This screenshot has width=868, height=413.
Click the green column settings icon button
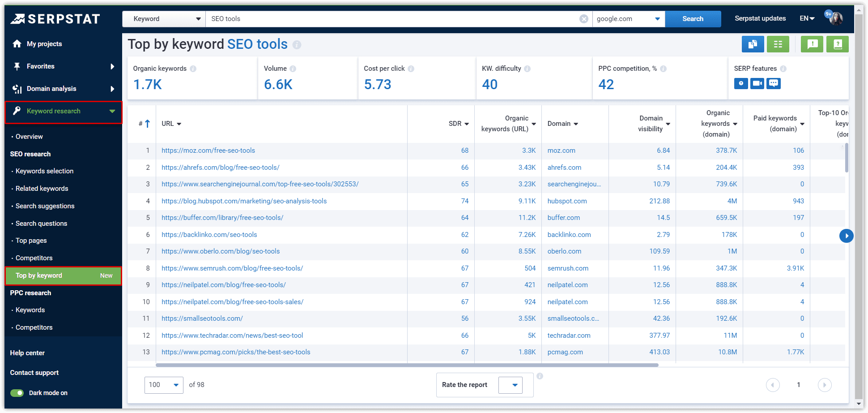pos(778,44)
